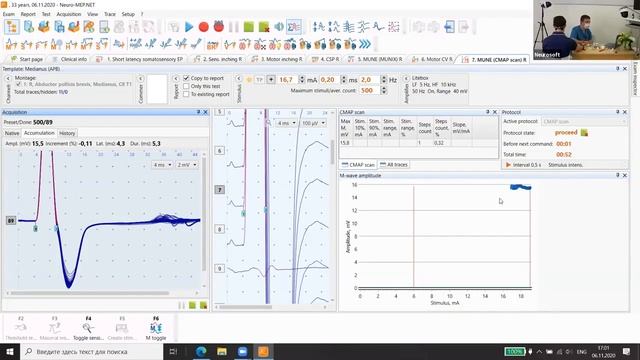Click the double chevron more-tests icon
The image size is (640, 360).
tap(365, 43)
